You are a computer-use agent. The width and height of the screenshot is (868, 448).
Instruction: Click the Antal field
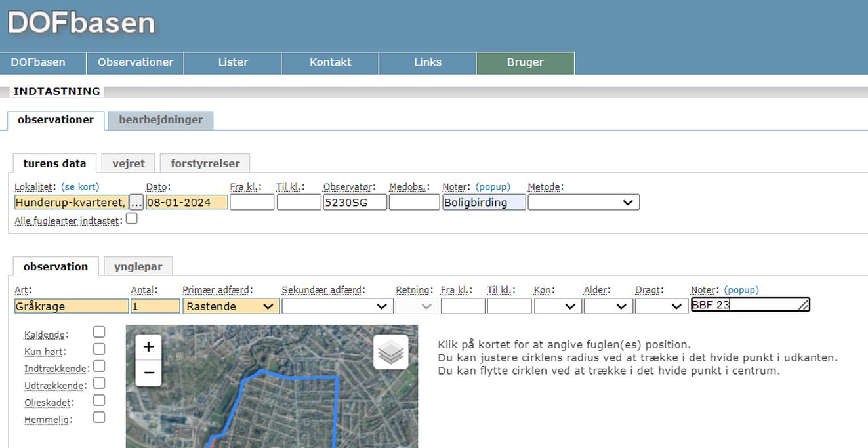(x=155, y=306)
